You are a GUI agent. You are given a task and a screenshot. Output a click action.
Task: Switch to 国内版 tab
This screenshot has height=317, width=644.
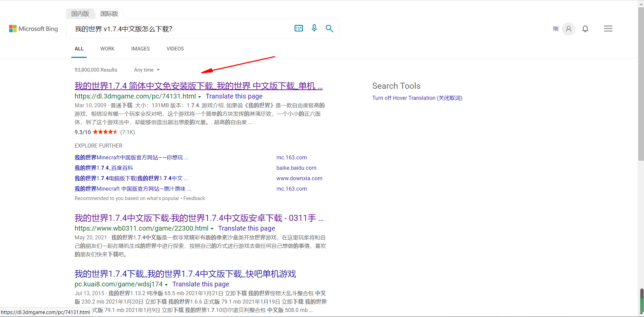[80, 14]
